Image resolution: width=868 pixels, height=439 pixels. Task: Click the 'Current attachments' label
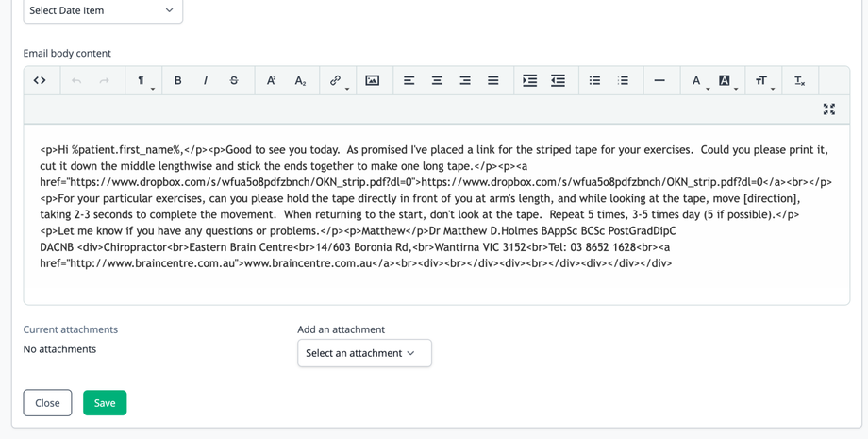pyautogui.click(x=71, y=329)
